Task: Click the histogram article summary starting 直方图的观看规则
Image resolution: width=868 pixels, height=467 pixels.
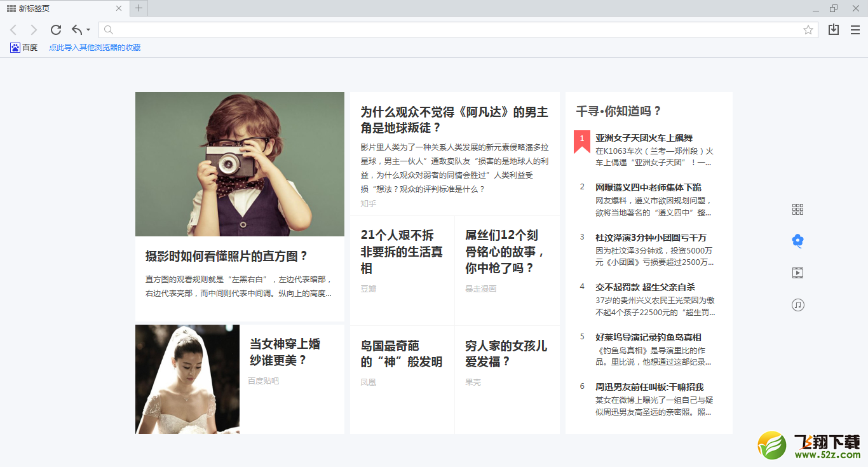Action: (239, 286)
